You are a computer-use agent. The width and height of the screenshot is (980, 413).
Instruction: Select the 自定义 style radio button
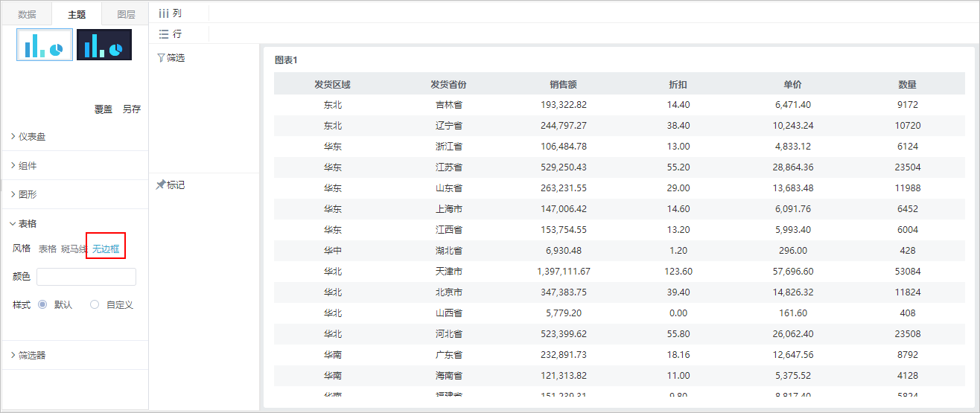95,304
